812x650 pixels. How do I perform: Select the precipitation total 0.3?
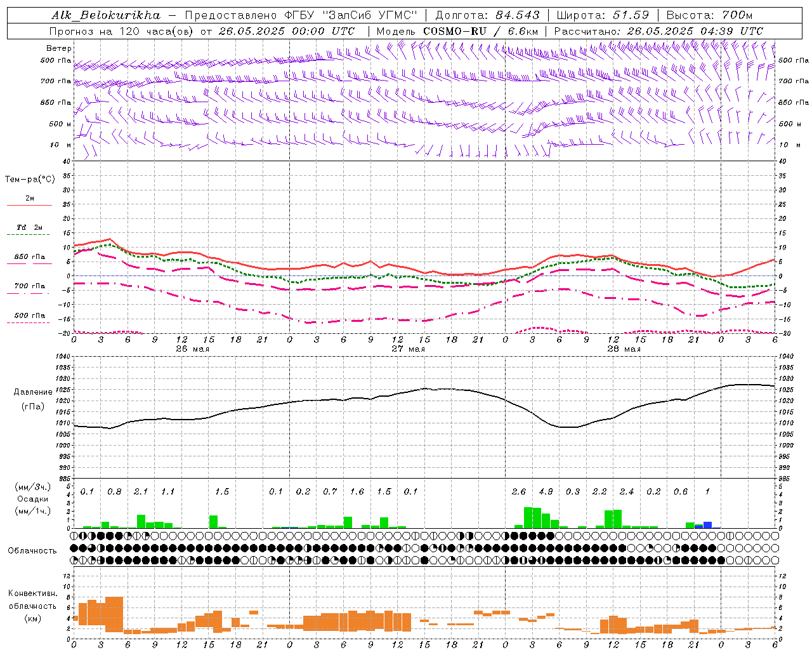pos(573,492)
